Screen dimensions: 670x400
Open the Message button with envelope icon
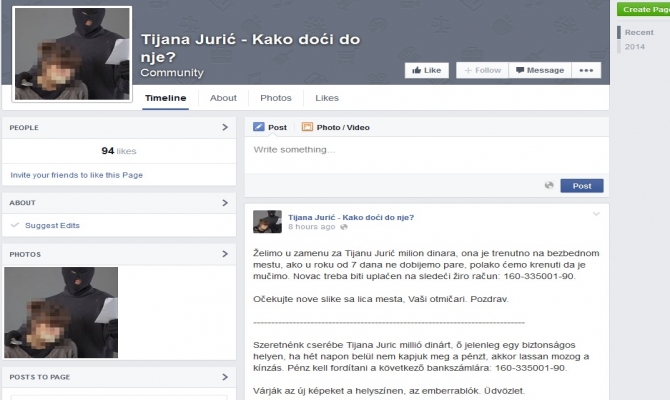pos(538,70)
